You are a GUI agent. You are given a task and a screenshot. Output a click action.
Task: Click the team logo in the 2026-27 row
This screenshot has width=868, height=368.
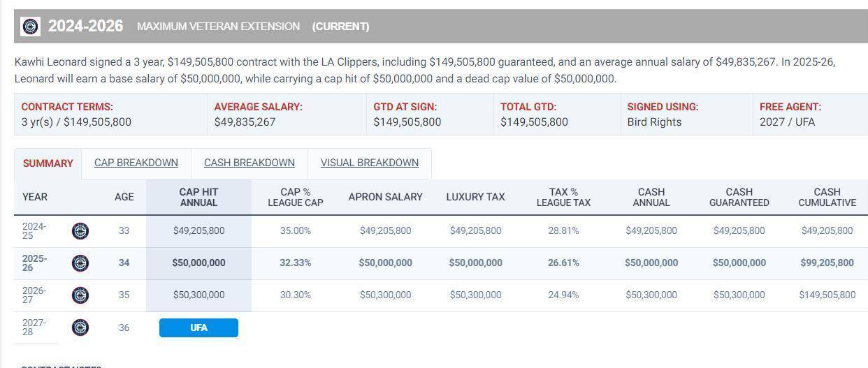click(80, 295)
